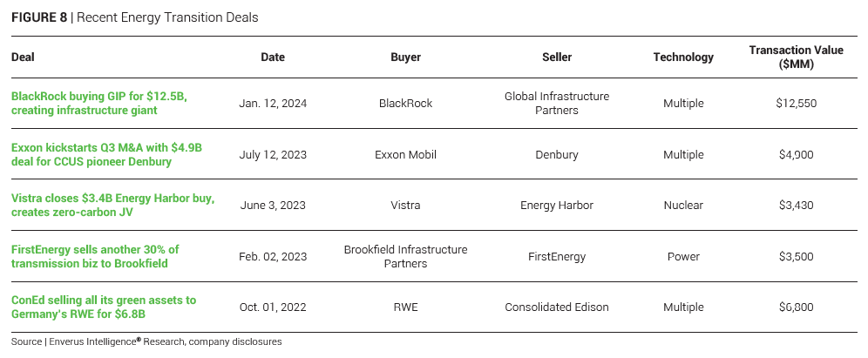Click the Consolidated Edison seller cell
This screenshot has width=868, height=358.
556,307
